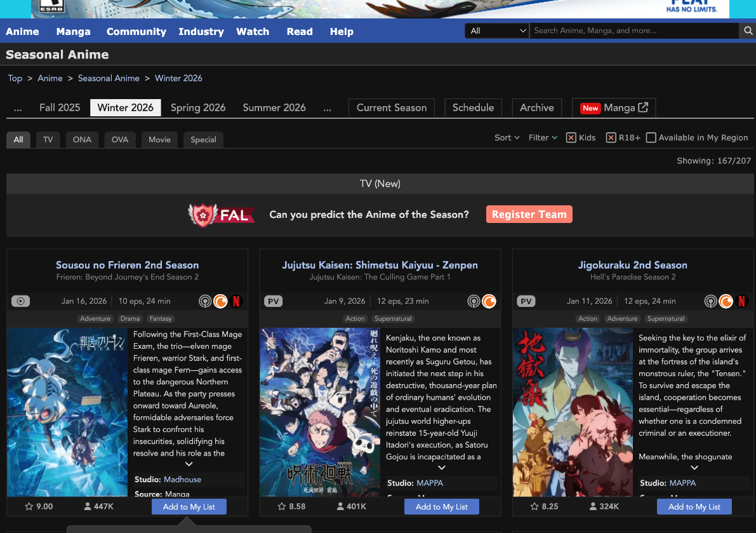The image size is (756, 533).
Task: Click Jigokuraku's Crunchyroll icon
Action: [x=726, y=302]
